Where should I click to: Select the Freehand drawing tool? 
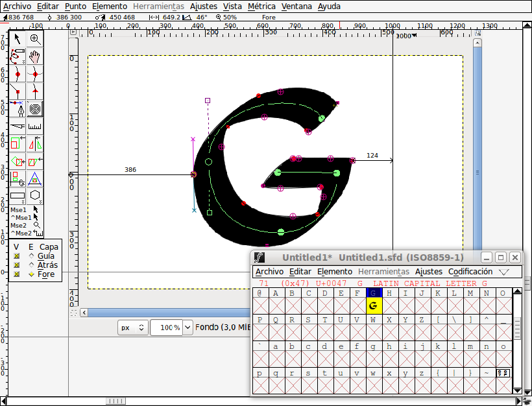(18, 56)
